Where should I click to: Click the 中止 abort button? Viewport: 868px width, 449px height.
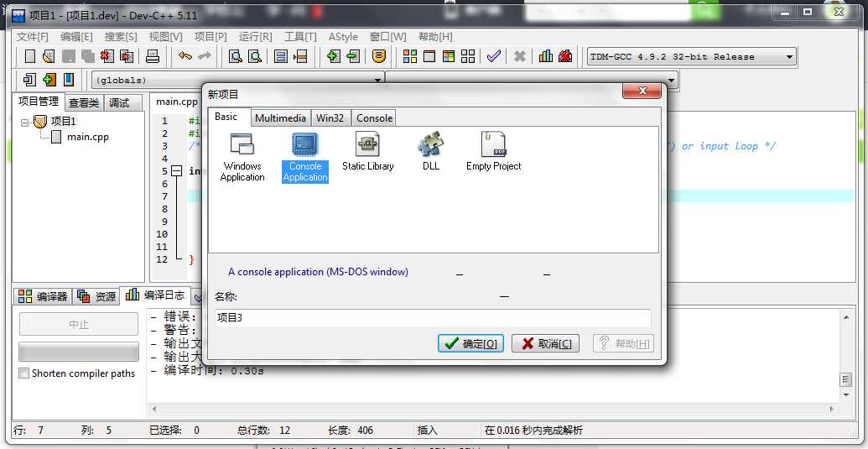(79, 324)
